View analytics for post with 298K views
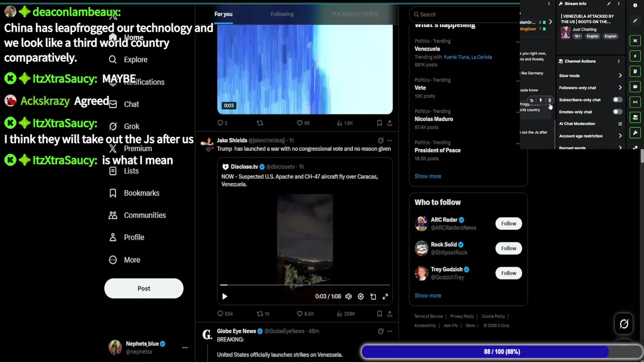 tap(345, 314)
